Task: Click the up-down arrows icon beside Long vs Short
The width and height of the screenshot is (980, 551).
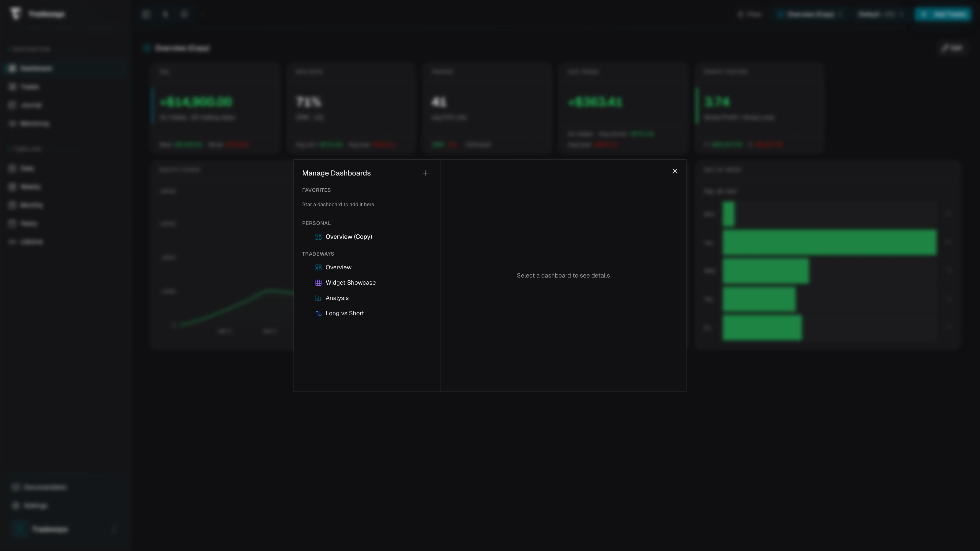Action: [x=318, y=313]
